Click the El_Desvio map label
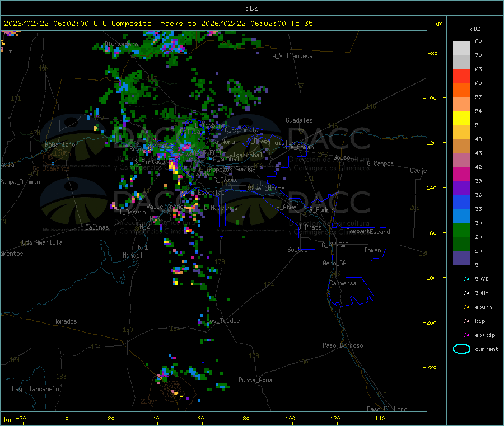 131,212
